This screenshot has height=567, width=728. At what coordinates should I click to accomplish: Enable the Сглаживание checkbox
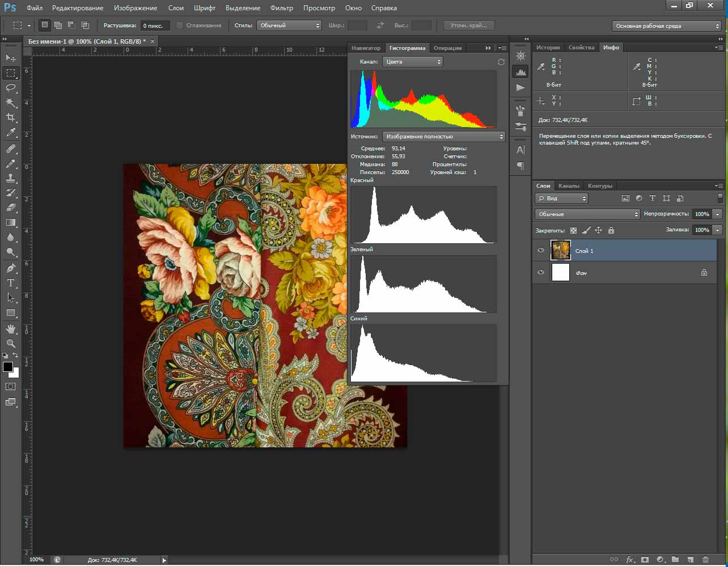(180, 26)
